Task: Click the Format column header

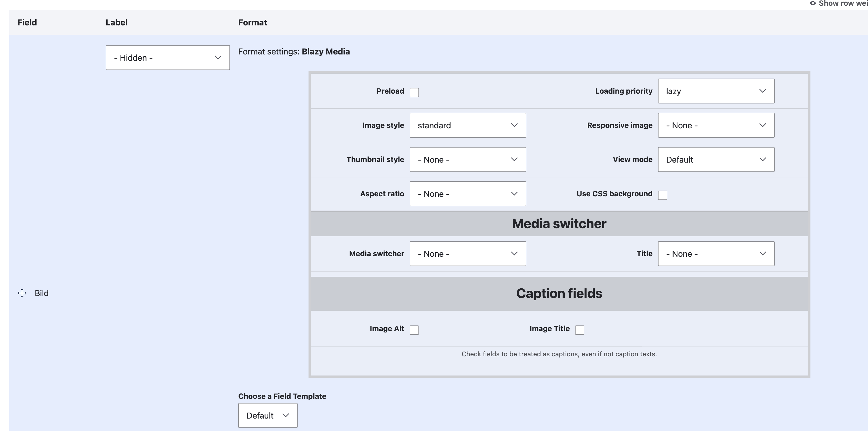Action: (252, 23)
